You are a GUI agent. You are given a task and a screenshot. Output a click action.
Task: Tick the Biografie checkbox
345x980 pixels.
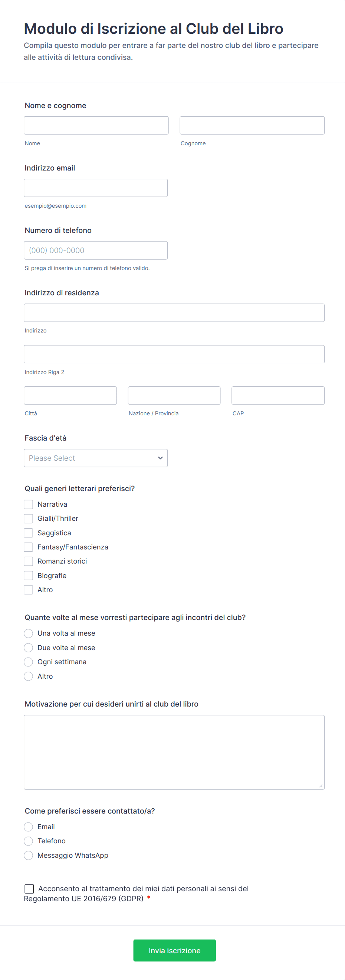pyautogui.click(x=29, y=575)
